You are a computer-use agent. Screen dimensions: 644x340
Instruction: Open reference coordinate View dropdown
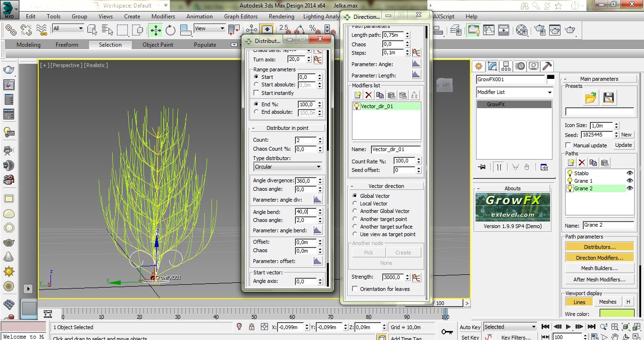click(x=209, y=28)
